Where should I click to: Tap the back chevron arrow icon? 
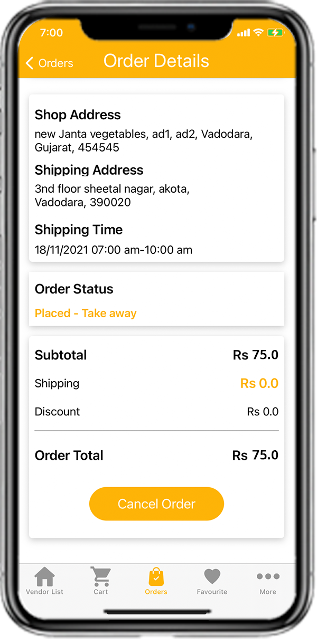click(30, 63)
